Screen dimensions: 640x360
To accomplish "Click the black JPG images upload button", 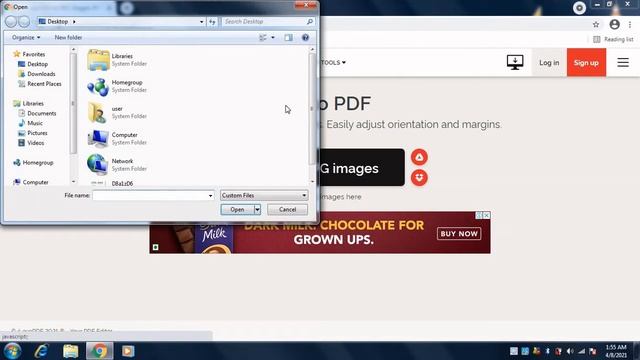I will pyautogui.click(x=362, y=167).
